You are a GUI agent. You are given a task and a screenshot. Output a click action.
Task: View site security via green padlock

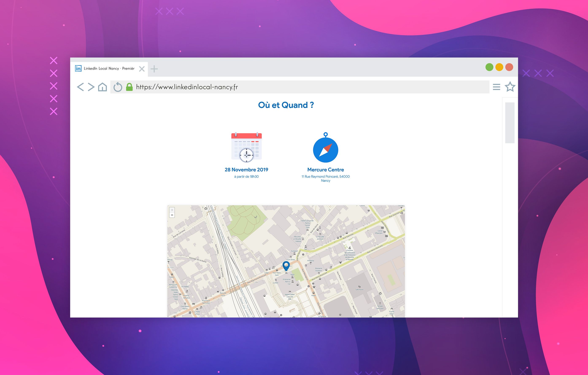[129, 87]
